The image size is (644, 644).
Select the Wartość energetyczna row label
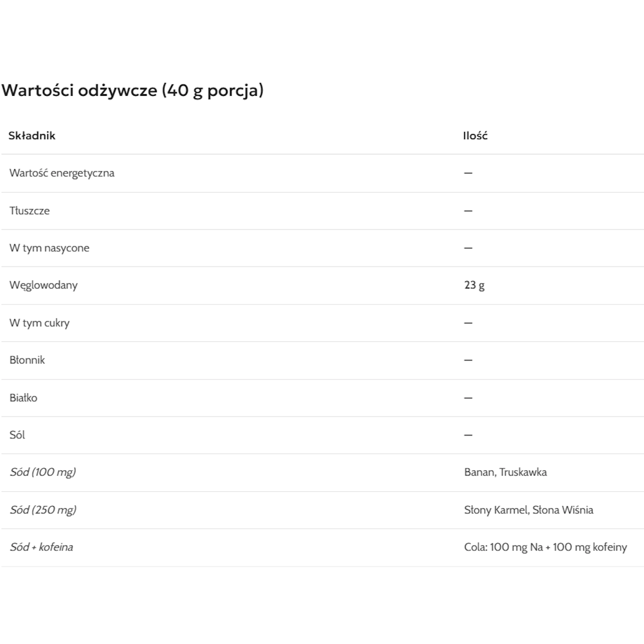point(62,173)
